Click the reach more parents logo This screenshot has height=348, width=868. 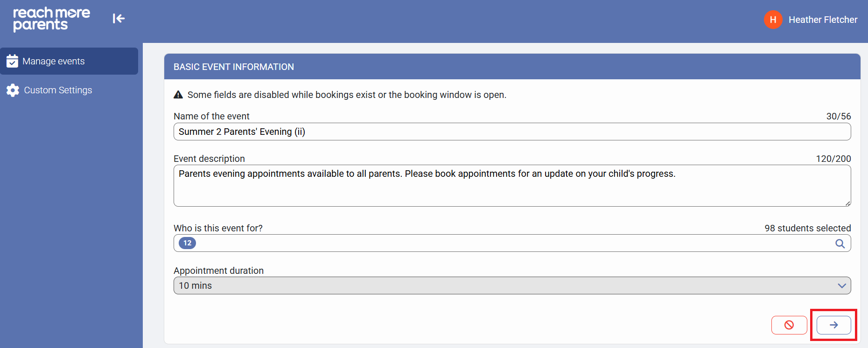51,19
